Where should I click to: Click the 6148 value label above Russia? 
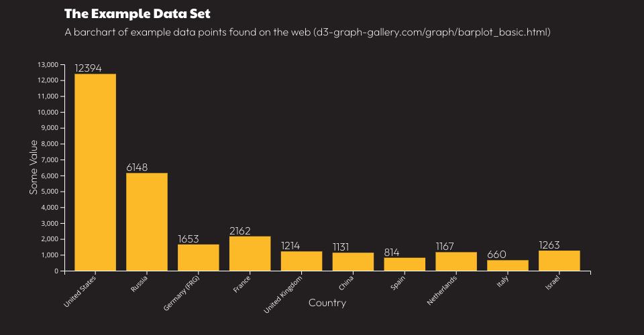pos(137,167)
